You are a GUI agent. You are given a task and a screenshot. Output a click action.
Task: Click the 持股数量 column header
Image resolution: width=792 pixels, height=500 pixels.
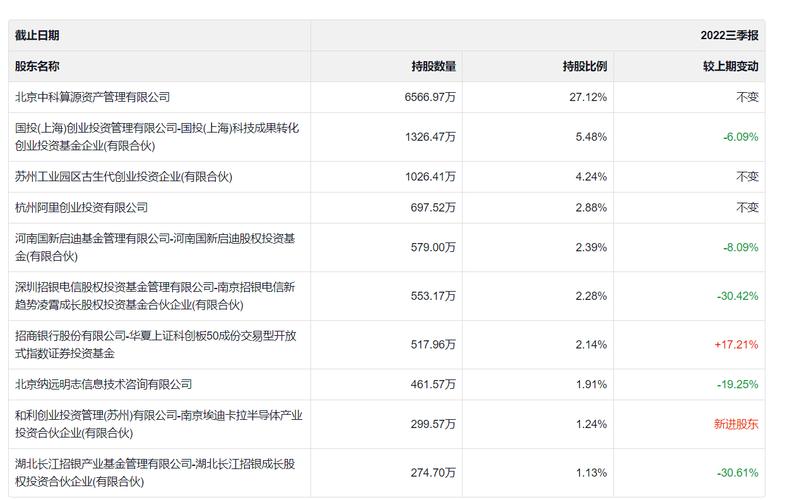click(x=433, y=66)
